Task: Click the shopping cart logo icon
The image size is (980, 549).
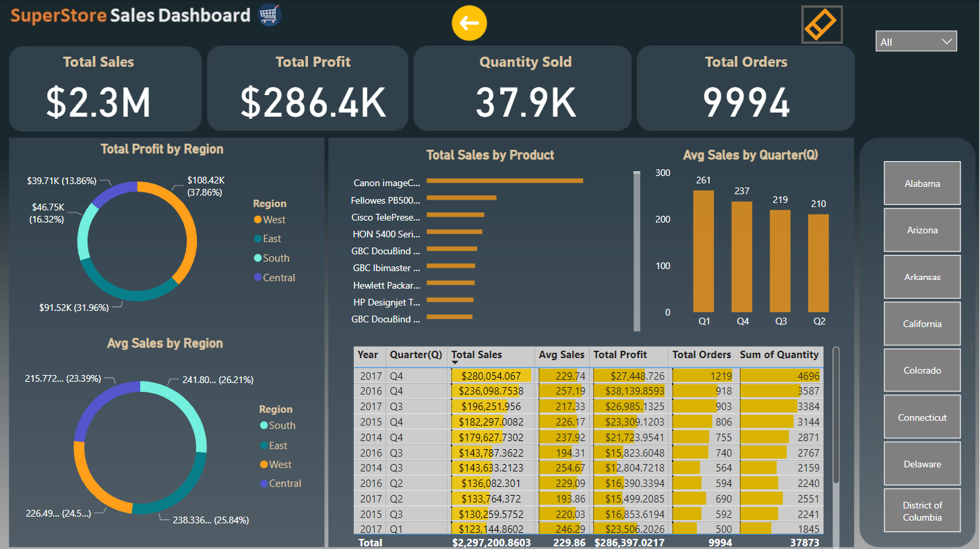Action: tap(270, 15)
